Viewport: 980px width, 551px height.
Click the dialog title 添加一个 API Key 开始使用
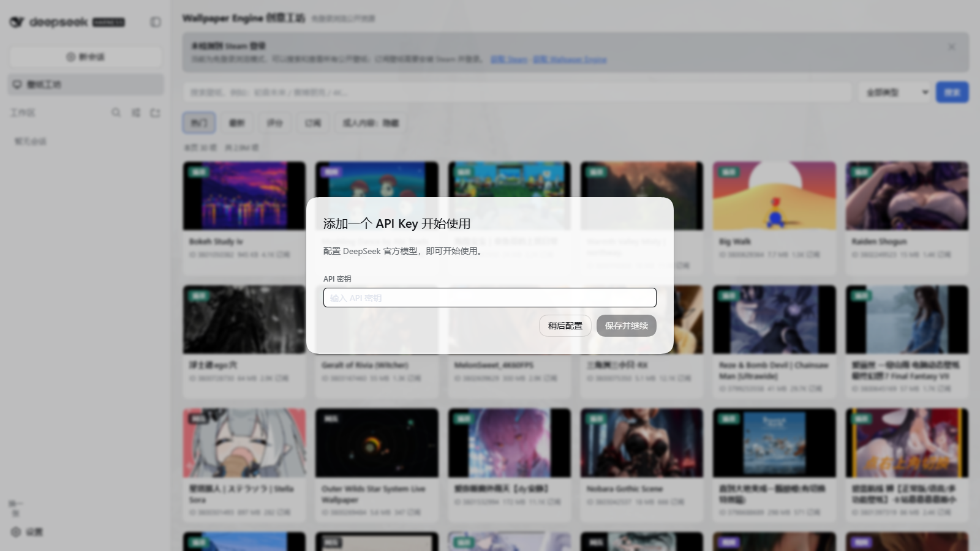tap(397, 223)
